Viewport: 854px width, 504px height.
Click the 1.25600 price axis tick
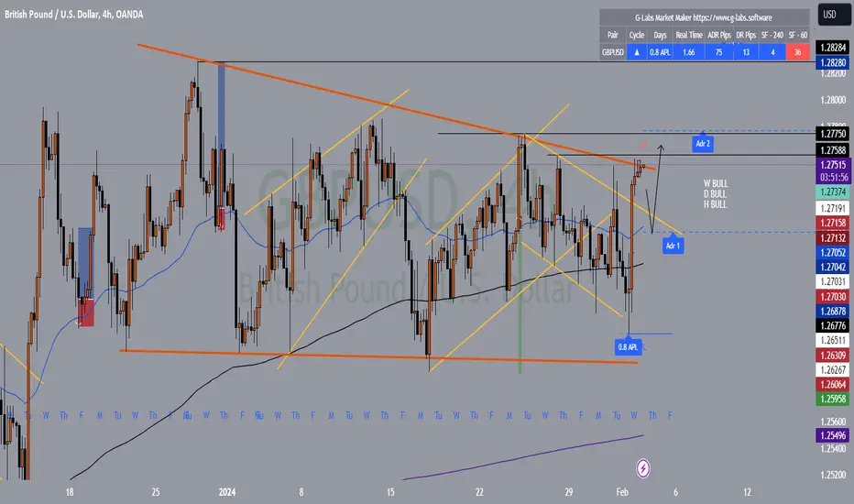tap(832, 422)
